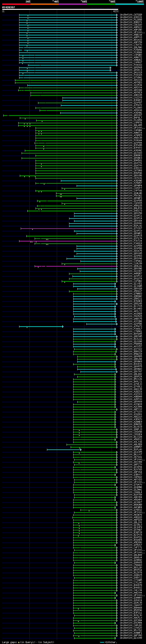Image resolution: width=146 pixels, height=644 pixels.
Task: Open hit UniRef100_P12858
Action: click(x=131, y=20)
